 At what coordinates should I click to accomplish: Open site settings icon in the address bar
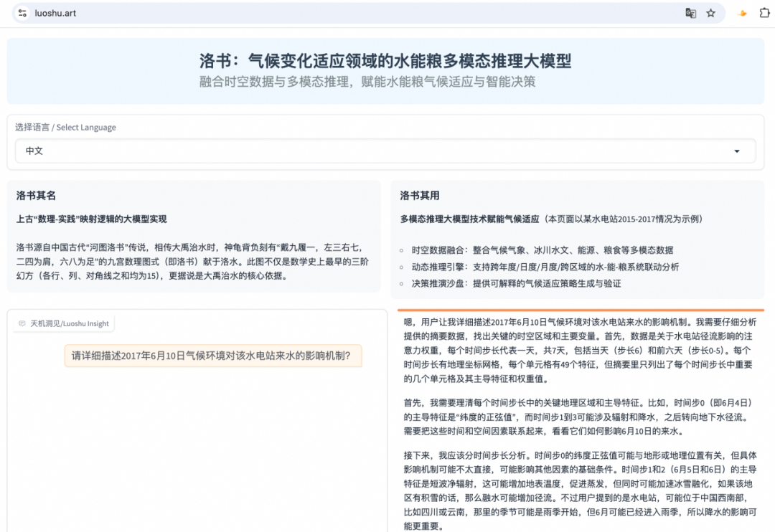20,13
